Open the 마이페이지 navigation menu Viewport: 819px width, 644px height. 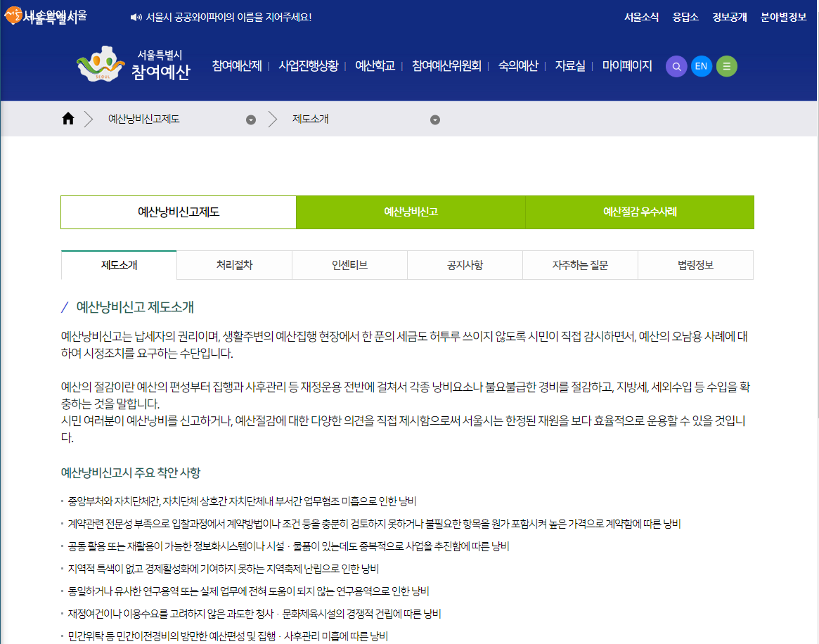tap(627, 66)
